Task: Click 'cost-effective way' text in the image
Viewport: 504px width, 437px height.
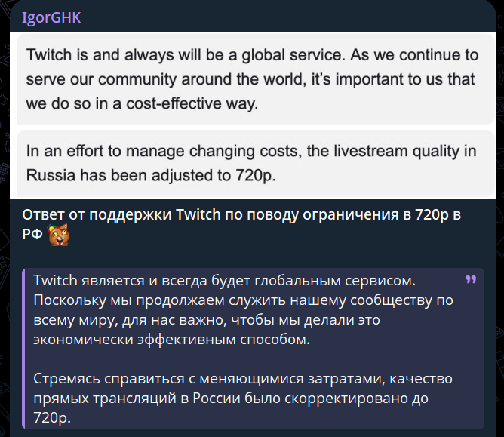Action: pos(192,103)
